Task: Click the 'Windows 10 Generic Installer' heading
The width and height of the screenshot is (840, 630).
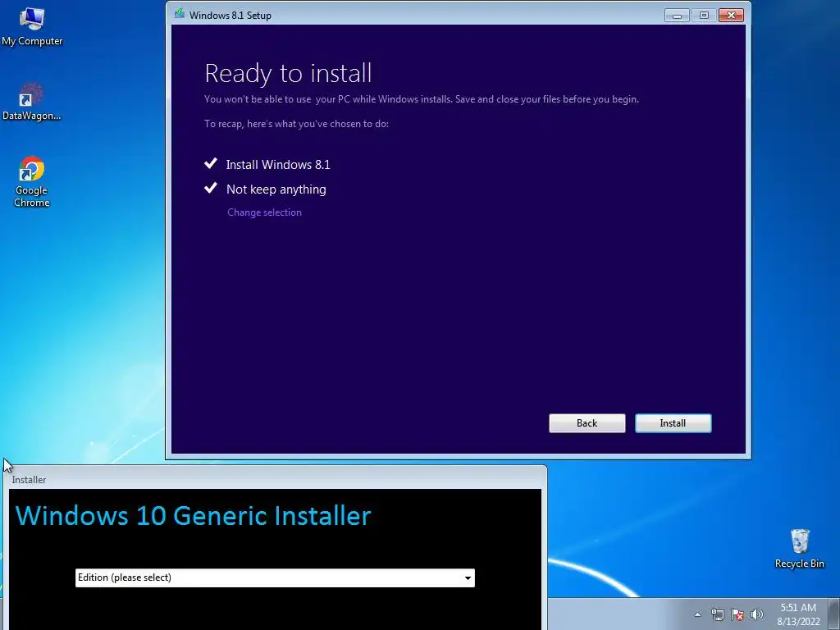Action: pos(193,516)
